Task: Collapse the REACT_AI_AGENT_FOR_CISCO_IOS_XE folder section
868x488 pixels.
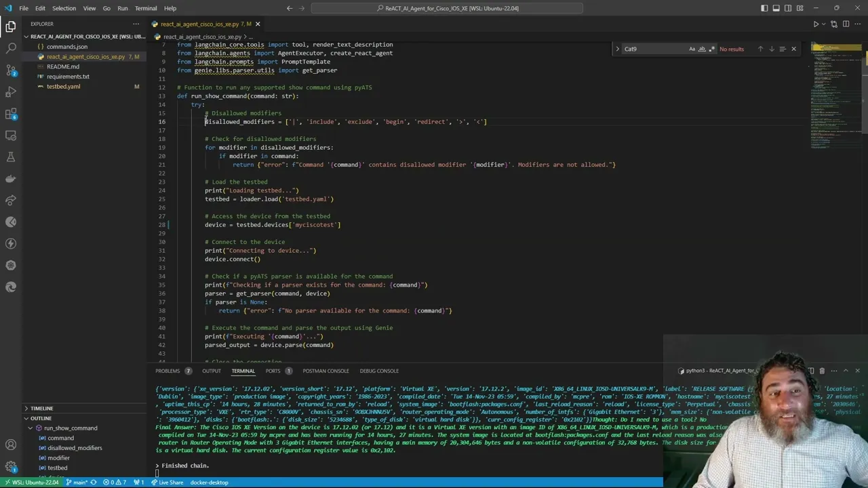Action: 83,37
